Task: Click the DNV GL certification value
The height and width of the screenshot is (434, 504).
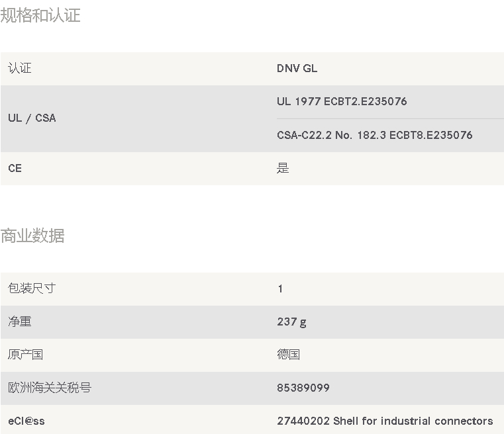Action: [297, 68]
